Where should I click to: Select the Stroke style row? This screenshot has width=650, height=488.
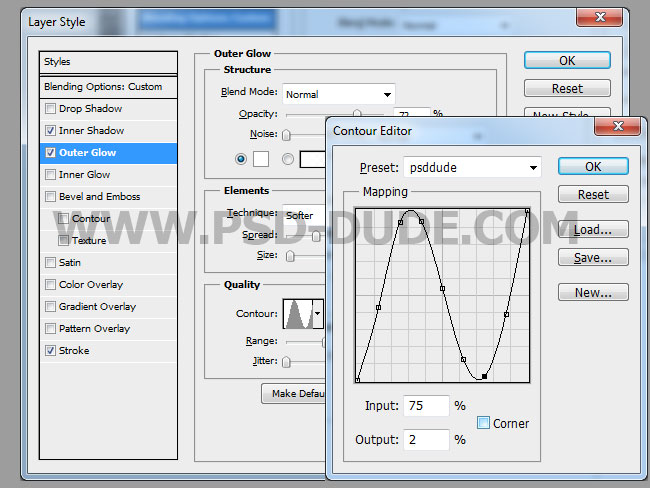(109, 351)
